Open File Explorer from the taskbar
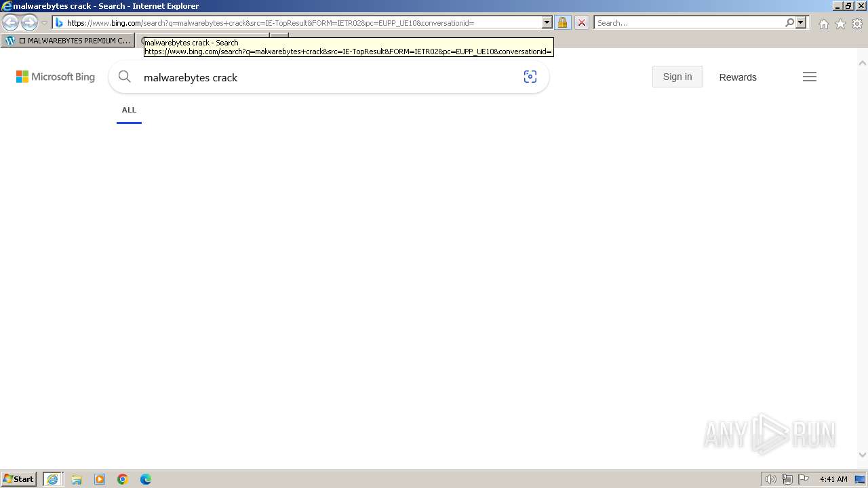Viewport: 868px width, 488px height. pos(77,479)
